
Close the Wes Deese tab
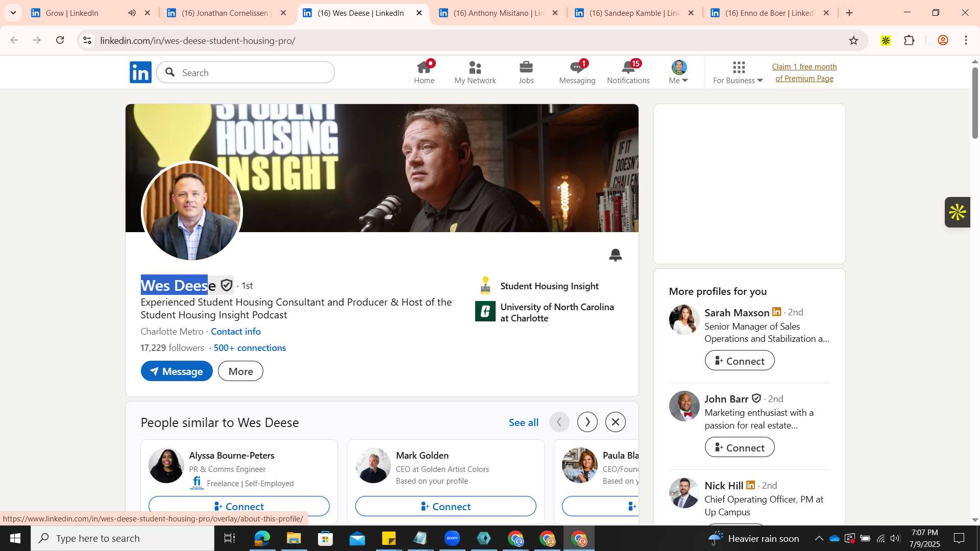pos(419,13)
